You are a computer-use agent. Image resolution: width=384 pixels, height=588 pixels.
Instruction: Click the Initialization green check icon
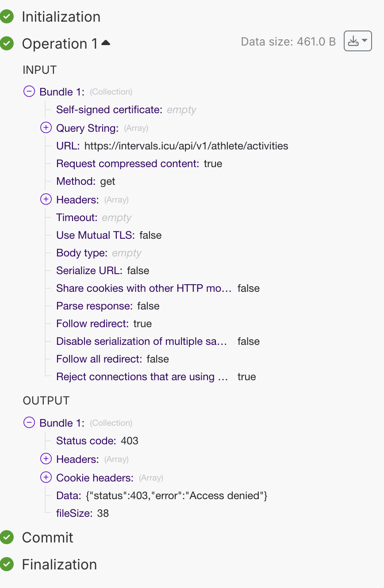tap(7, 17)
